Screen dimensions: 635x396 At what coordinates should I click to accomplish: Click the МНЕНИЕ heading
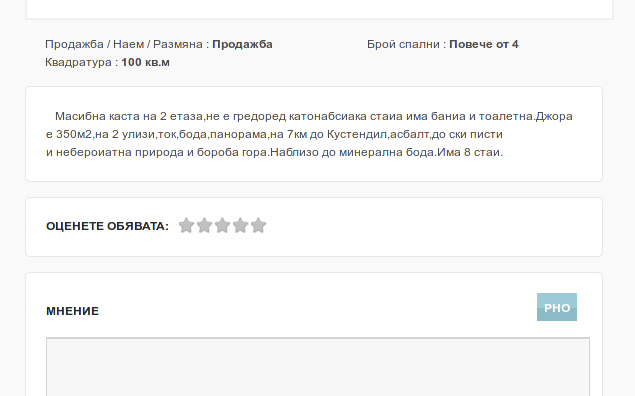click(72, 311)
